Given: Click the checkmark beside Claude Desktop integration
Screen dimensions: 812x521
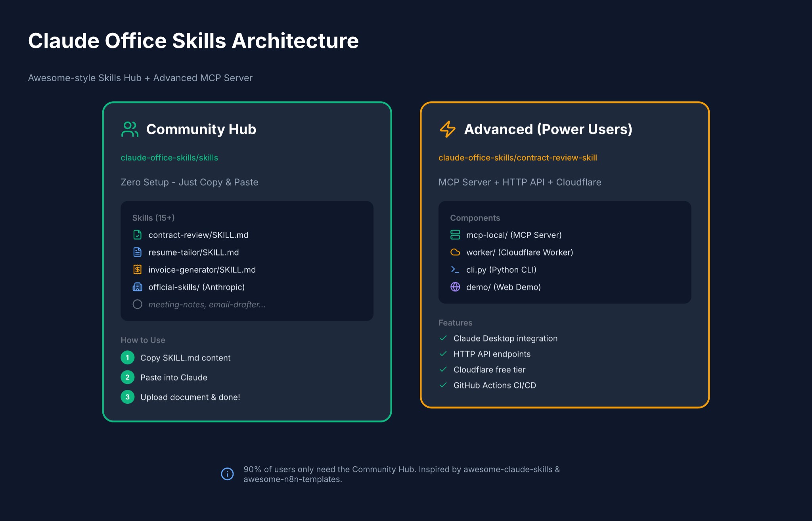Looking at the screenshot, I should [443, 338].
